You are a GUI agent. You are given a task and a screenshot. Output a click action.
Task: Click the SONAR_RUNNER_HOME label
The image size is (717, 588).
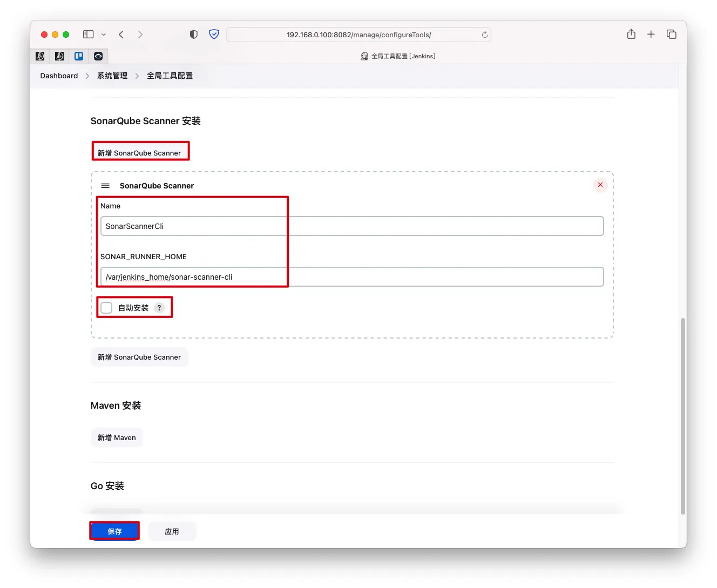point(144,256)
